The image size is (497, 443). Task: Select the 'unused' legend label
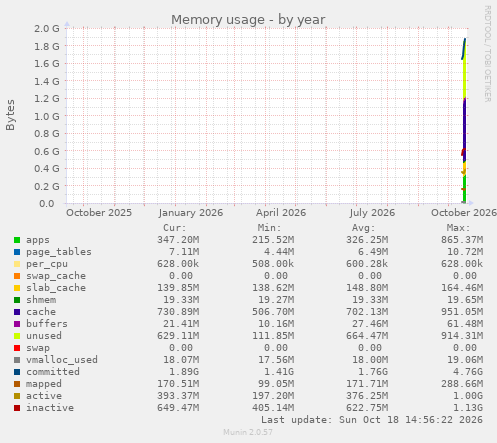pyautogui.click(x=44, y=336)
